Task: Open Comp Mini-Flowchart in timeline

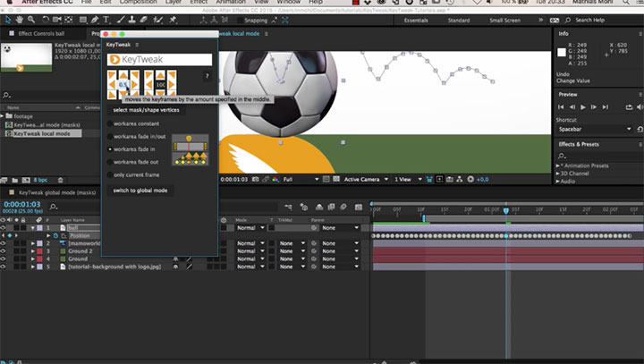Action: point(288,207)
